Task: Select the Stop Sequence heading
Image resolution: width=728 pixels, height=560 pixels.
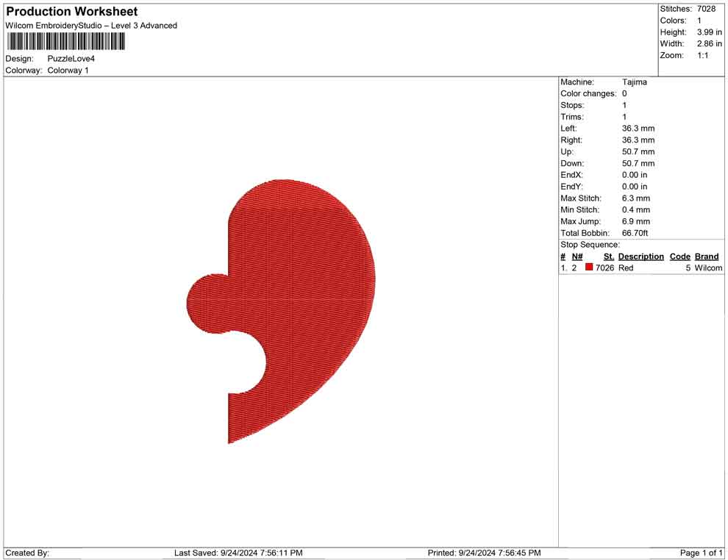Action: pyautogui.click(x=590, y=244)
